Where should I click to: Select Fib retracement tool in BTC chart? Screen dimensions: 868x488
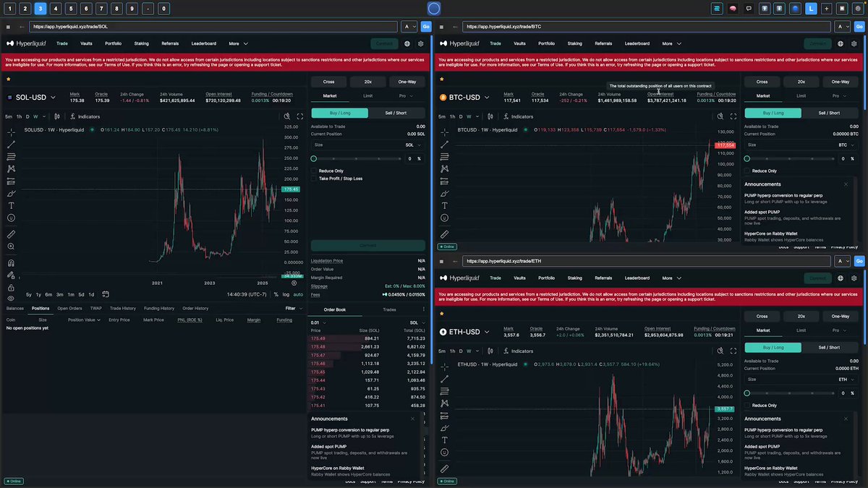coord(444,156)
